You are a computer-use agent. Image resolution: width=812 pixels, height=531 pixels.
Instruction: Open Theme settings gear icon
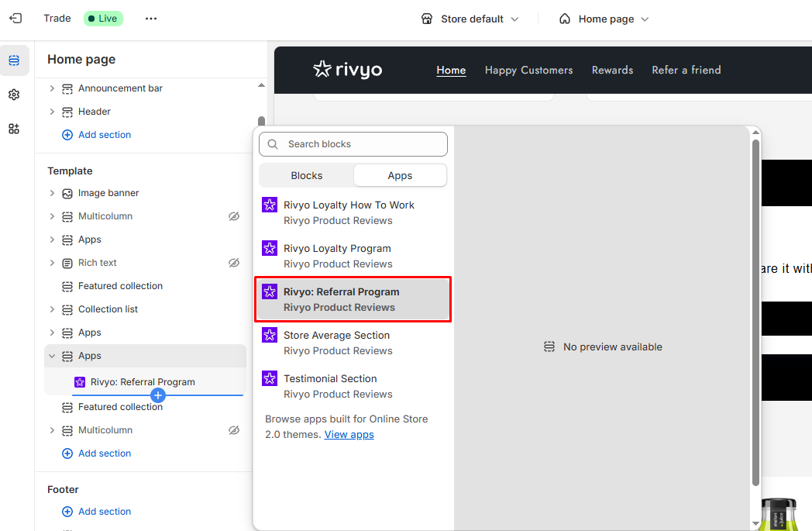point(14,95)
